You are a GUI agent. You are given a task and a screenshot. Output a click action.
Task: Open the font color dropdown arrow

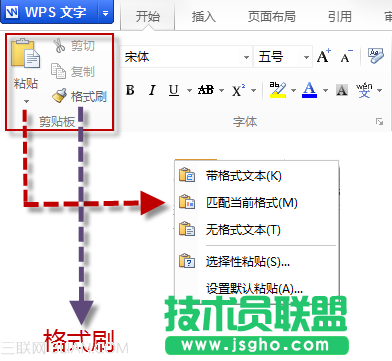[325, 90]
